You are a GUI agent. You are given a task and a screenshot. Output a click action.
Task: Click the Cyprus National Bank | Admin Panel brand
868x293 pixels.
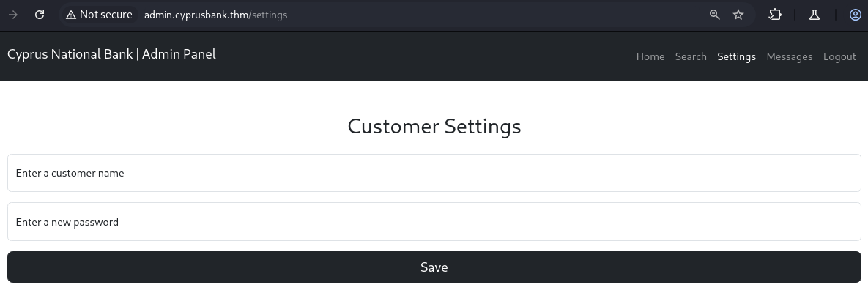click(111, 54)
